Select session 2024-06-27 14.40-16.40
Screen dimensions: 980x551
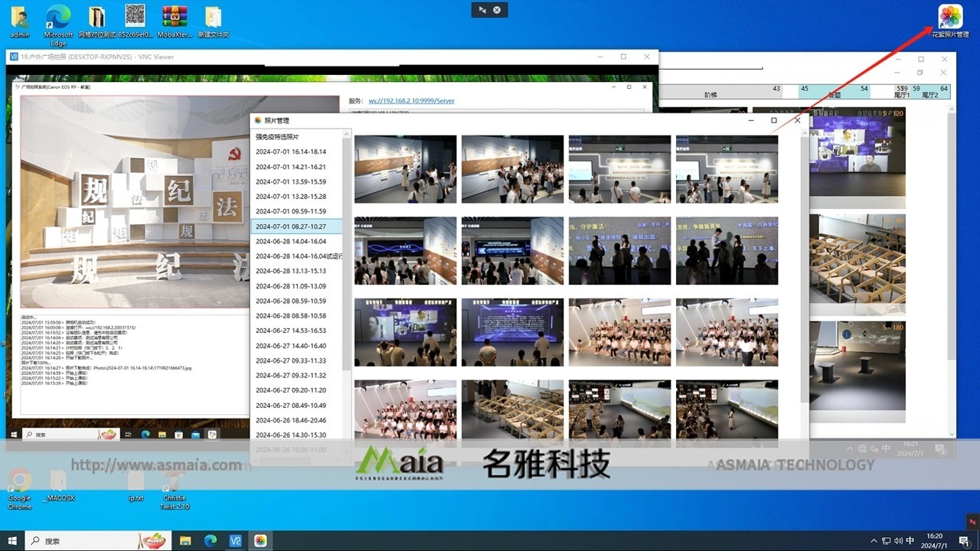pos(296,346)
